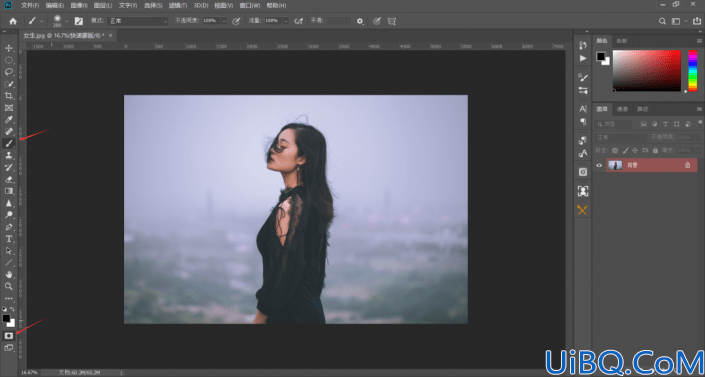The height and width of the screenshot is (377, 705).
Task: Open the Edit Toolbar three-dots icon
Action: click(x=9, y=298)
